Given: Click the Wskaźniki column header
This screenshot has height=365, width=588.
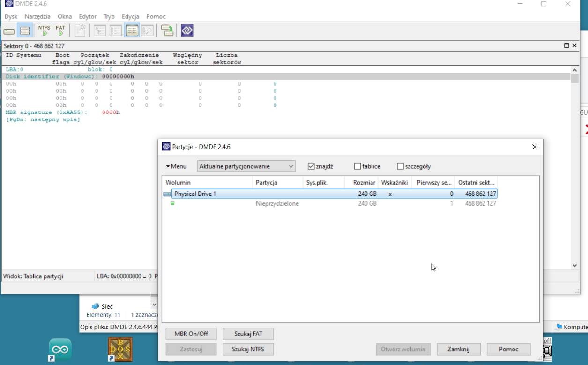Looking at the screenshot, I should (x=394, y=182).
